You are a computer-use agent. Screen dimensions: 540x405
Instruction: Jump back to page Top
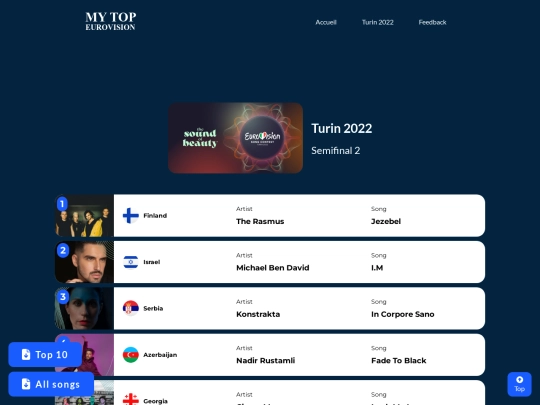point(519,384)
